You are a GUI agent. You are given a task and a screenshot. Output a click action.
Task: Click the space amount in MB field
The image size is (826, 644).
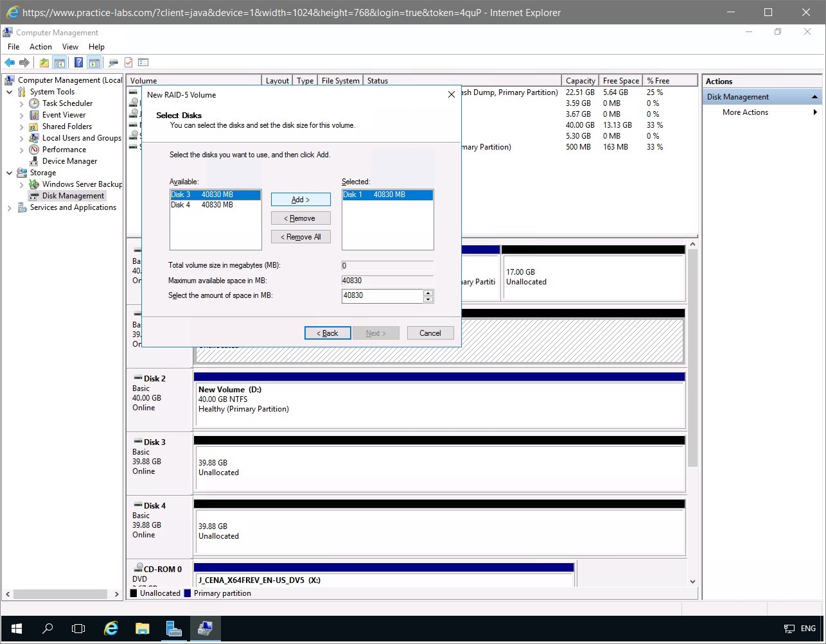coord(382,295)
